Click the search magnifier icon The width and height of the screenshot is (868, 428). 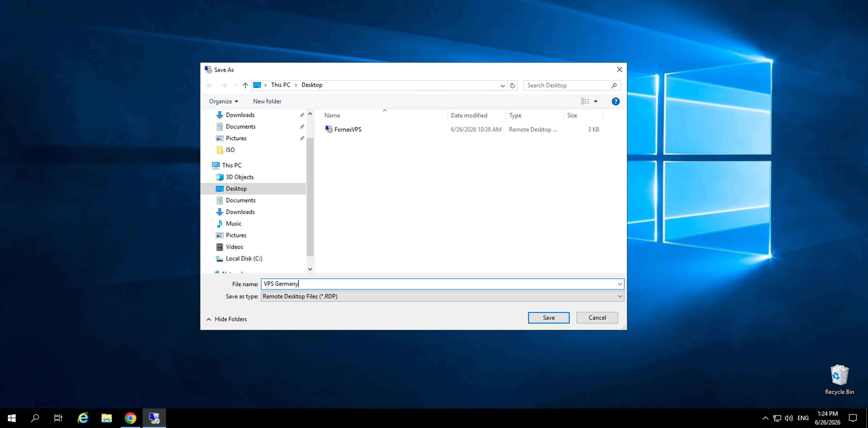(x=614, y=86)
